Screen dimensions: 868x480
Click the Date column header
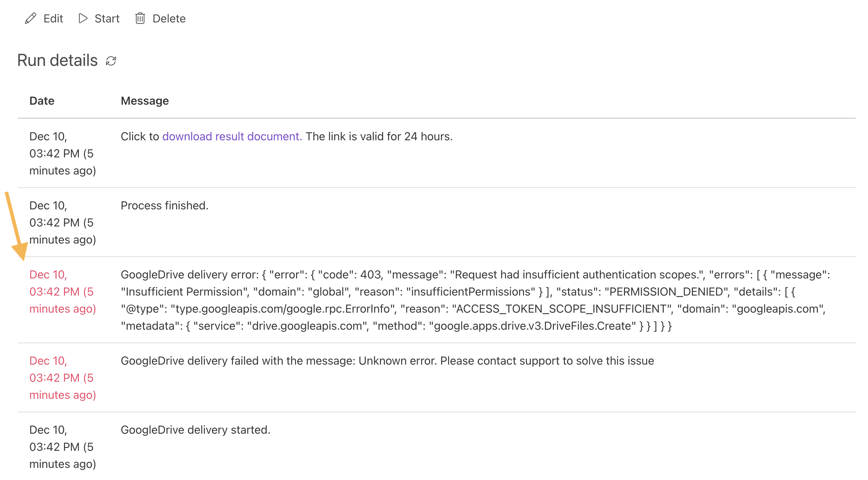click(42, 101)
